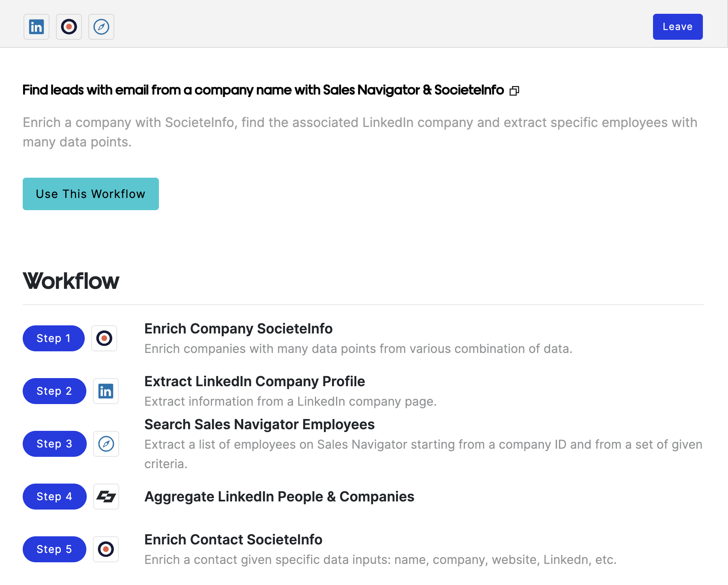Click Use This Workflow button
This screenshot has width=728, height=585.
pyautogui.click(x=91, y=194)
